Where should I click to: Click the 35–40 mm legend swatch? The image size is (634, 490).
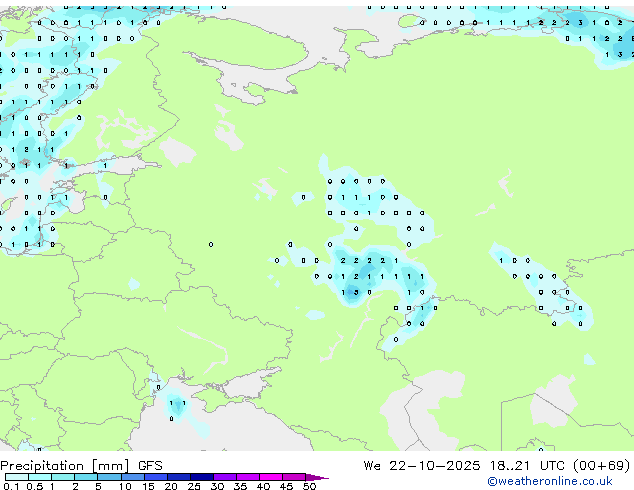click(x=247, y=477)
